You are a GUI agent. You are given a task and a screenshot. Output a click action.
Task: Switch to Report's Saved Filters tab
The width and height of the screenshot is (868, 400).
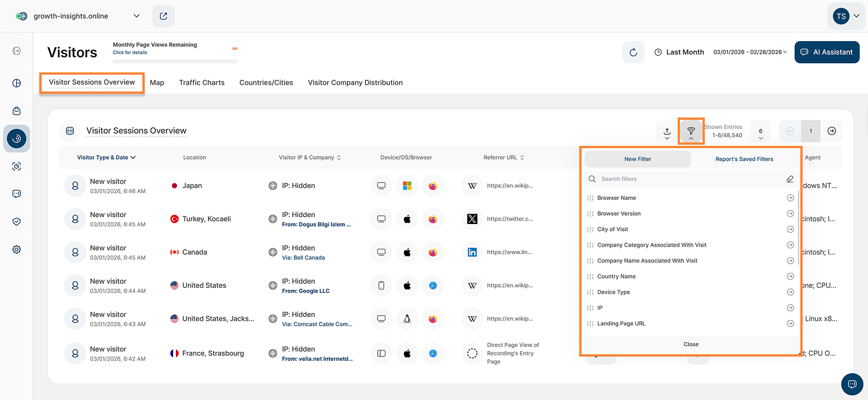coord(744,159)
